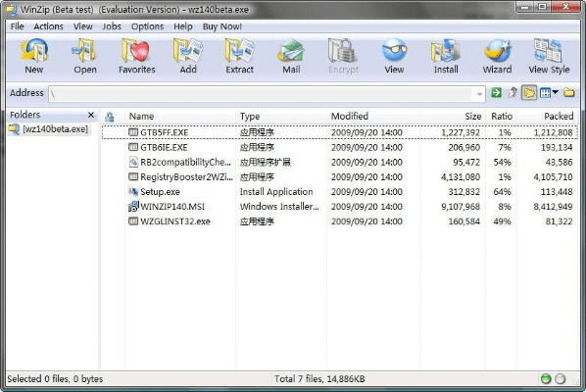Sort by the Modified column header
586x392 pixels.
[x=350, y=117]
